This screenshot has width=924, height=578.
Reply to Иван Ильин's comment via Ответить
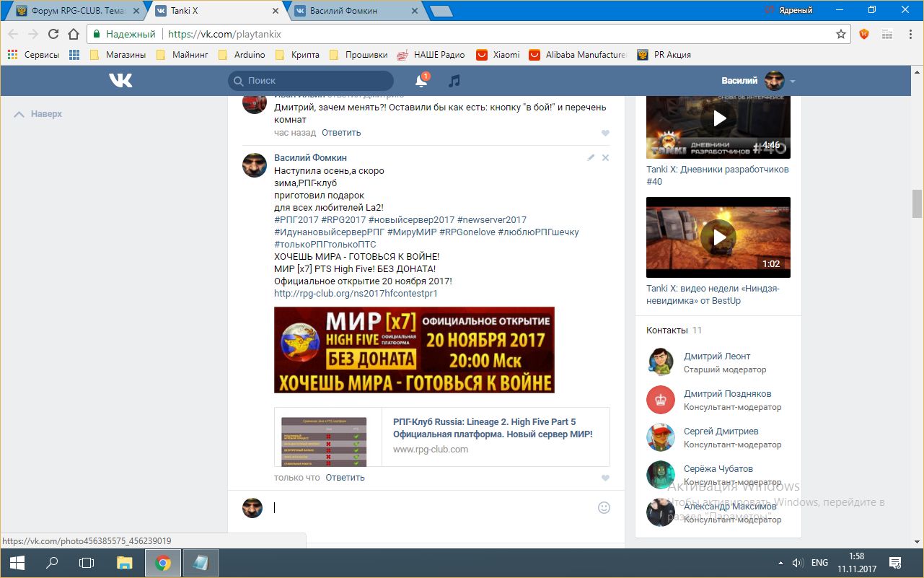341,133
